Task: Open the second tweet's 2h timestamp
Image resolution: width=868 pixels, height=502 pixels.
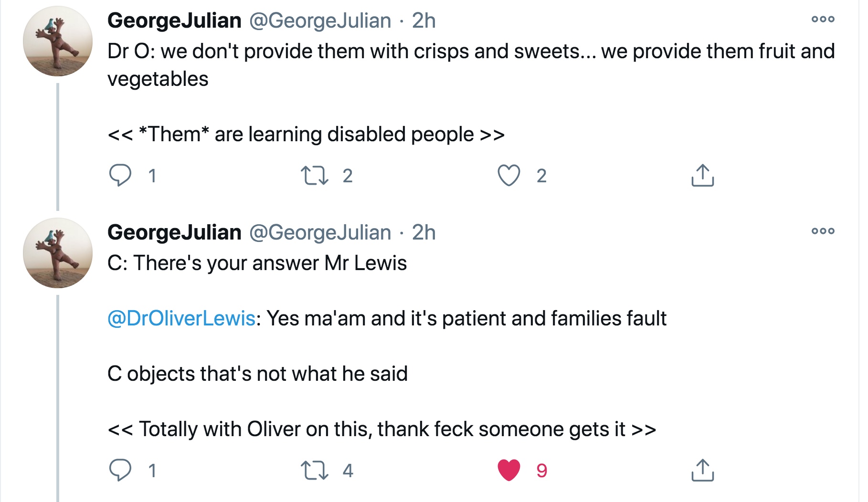Action: [x=423, y=232]
